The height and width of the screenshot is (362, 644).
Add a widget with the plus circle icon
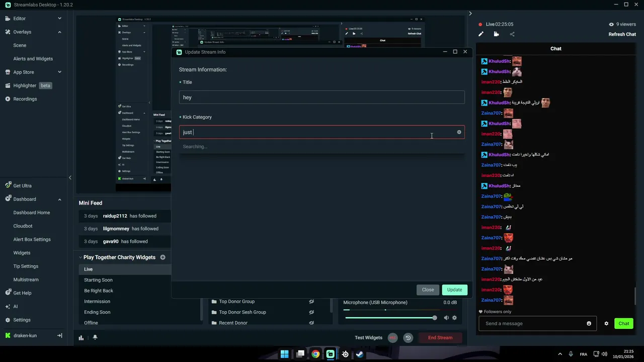coord(163,257)
